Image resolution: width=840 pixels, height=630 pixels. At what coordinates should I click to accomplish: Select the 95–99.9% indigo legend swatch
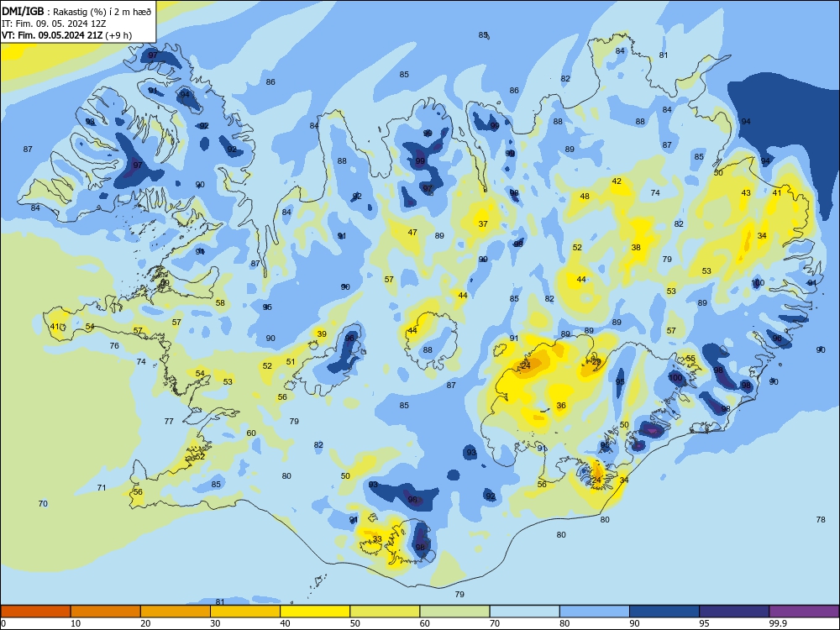click(x=734, y=612)
